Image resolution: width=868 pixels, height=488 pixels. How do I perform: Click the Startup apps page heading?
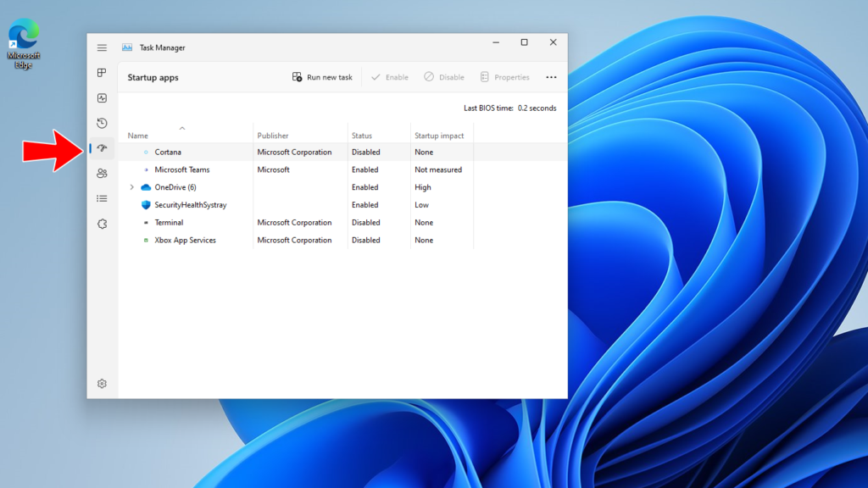tap(153, 77)
